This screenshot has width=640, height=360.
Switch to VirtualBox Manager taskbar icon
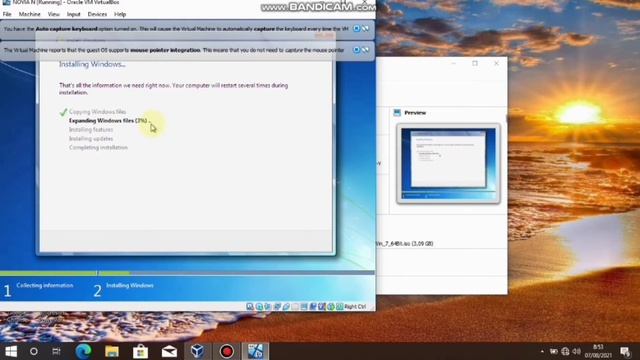point(198,351)
